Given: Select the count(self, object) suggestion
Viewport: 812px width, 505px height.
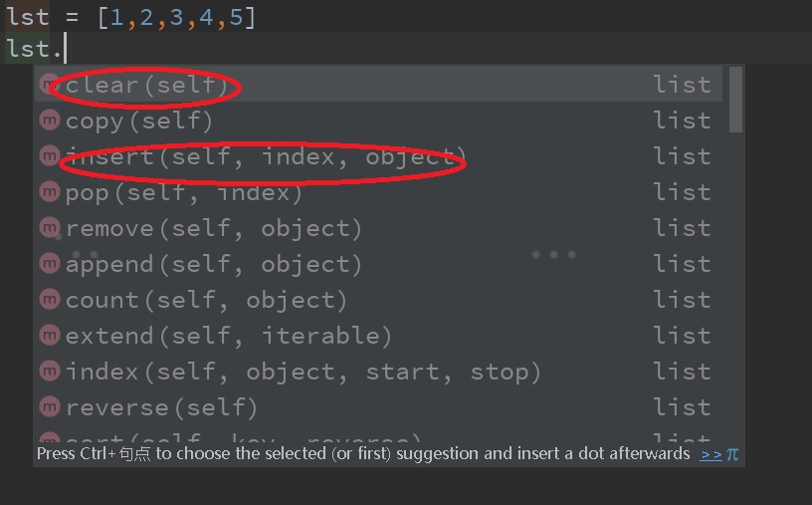Looking at the screenshot, I should coord(206,301).
